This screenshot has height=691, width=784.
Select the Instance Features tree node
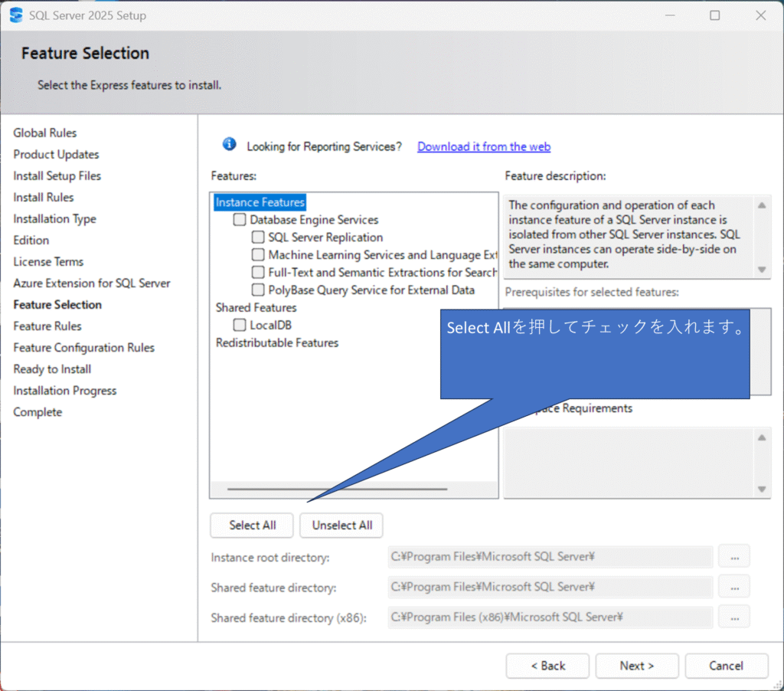tap(260, 202)
